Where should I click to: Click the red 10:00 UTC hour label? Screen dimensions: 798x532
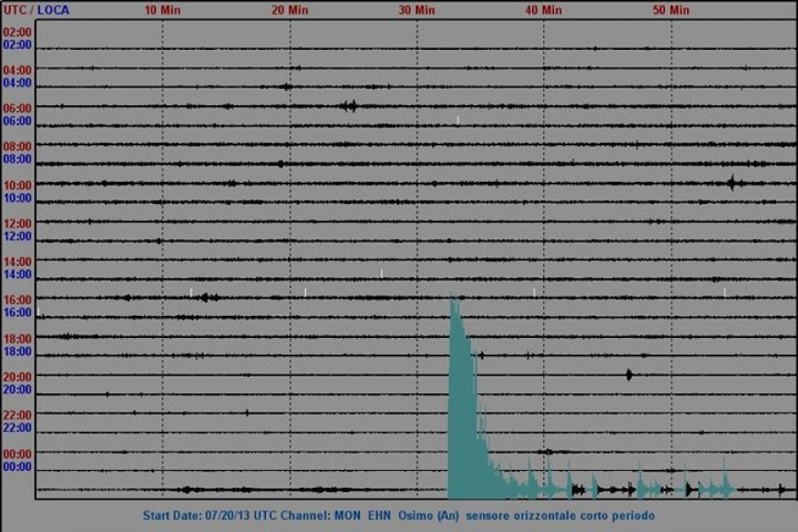click(x=18, y=186)
